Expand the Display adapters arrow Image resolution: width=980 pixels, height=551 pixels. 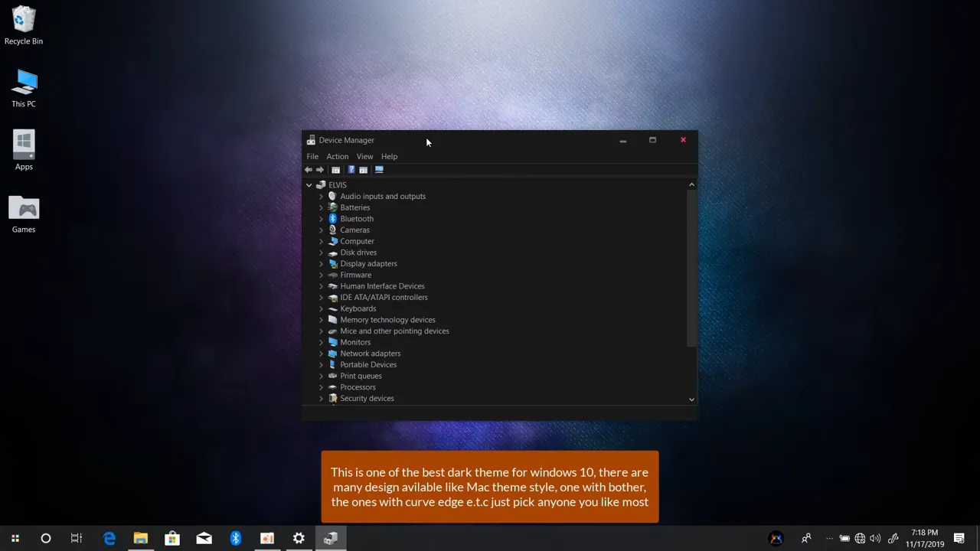(x=321, y=264)
